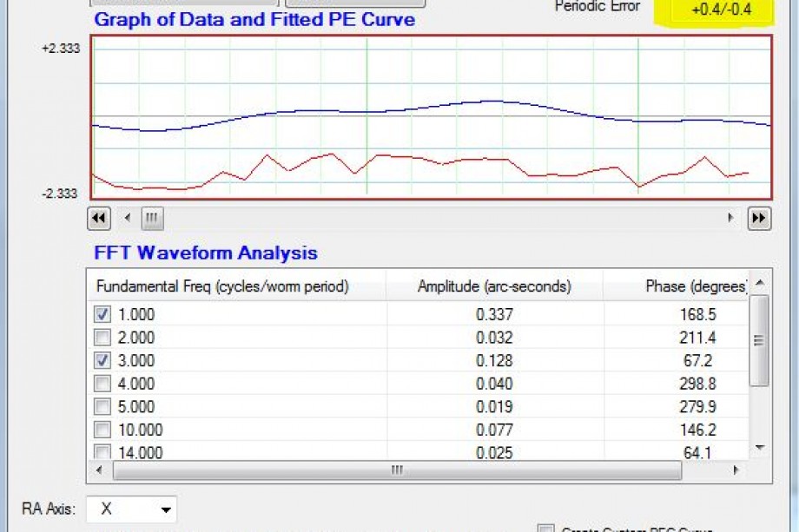
Task: Click FFT table horizontal scroll right arrow
Action: (736, 470)
